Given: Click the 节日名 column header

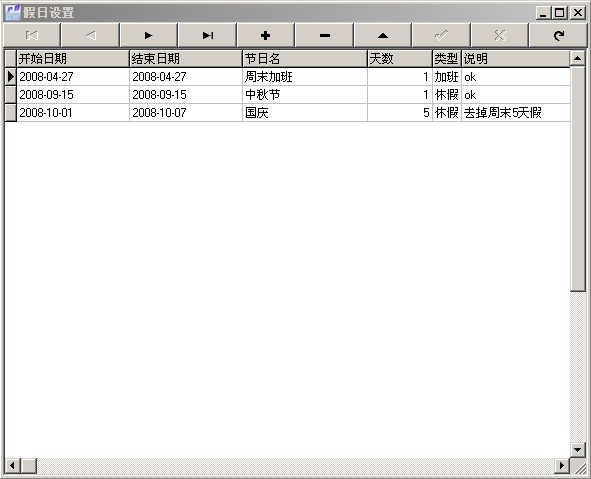Looking at the screenshot, I should pos(305,59).
